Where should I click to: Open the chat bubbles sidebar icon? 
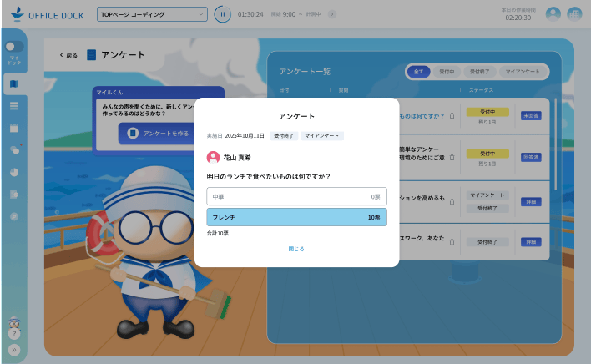pos(14,150)
